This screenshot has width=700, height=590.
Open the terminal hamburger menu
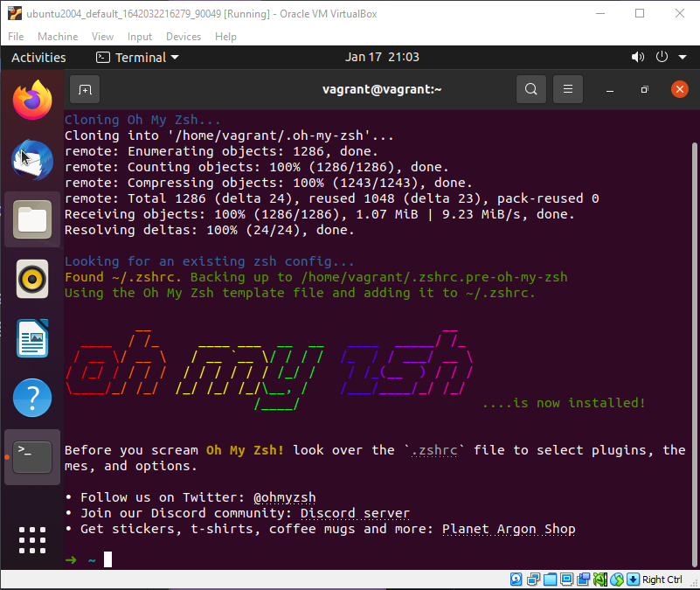coord(568,89)
